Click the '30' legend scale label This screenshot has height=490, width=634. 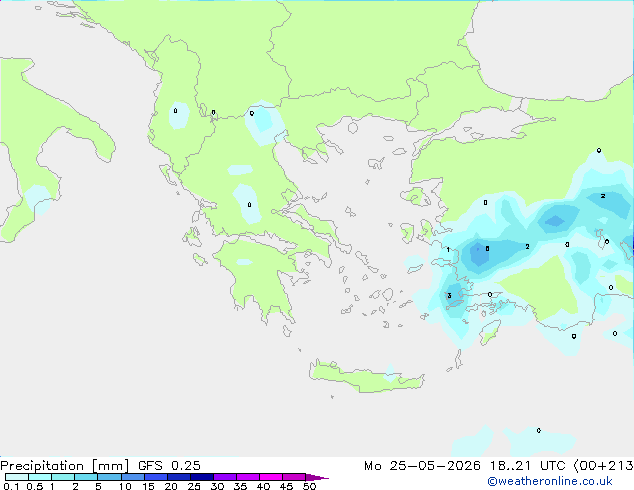pyautogui.click(x=217, y=486)
